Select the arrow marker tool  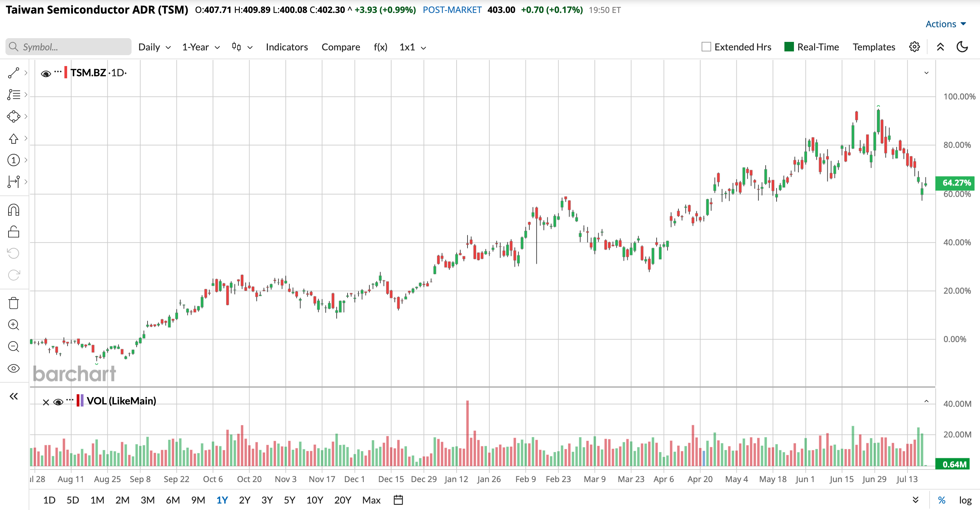tap(13, 138)
